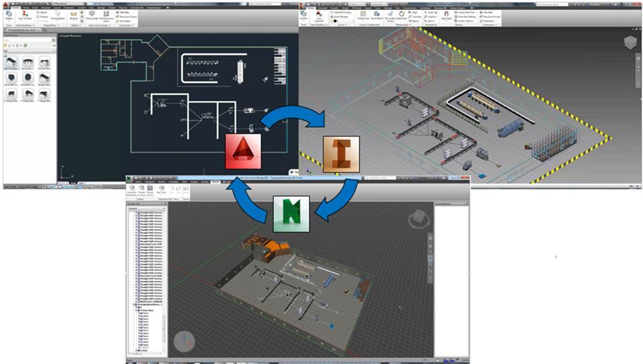Screen dimensions: 643x364
Task: Open Render Gallery icon in Navisworks ribbon
Action: [150, 190]
